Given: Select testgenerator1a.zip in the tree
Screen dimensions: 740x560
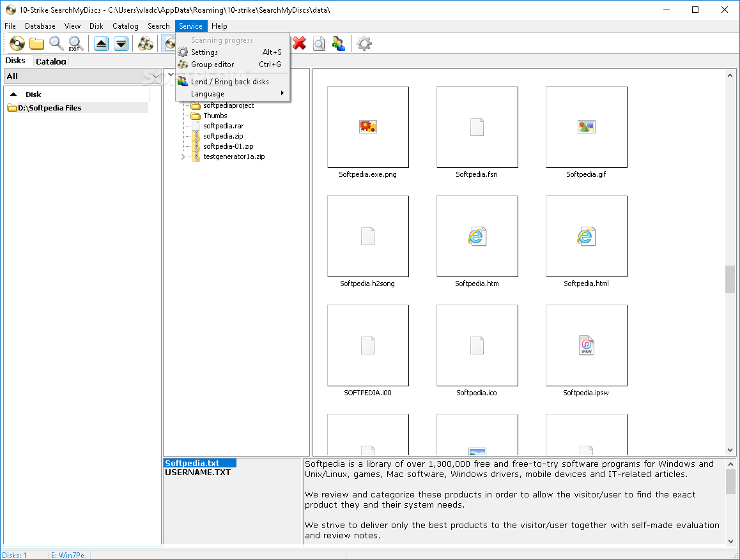Looking at the screenshot, I should coord(234,157).
